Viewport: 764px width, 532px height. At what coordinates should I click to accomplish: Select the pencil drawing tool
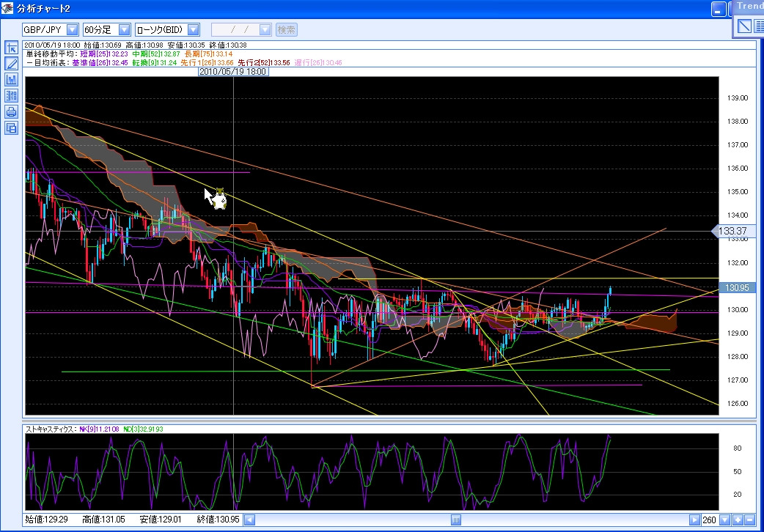(x=11, y=63)
